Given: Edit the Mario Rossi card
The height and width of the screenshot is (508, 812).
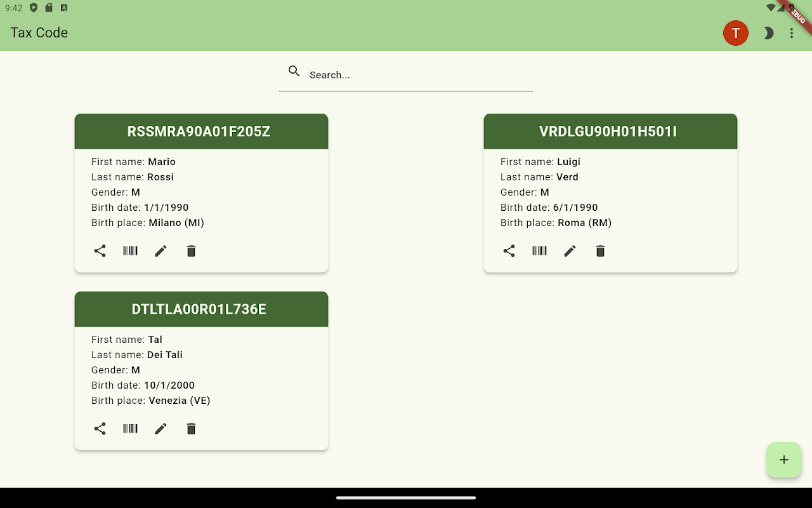Looking at the screenshot, I should 161,251.
